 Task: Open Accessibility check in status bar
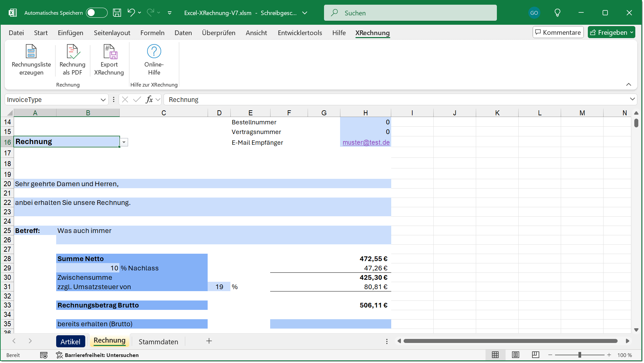pyautogui.click(x=98, y=355)
